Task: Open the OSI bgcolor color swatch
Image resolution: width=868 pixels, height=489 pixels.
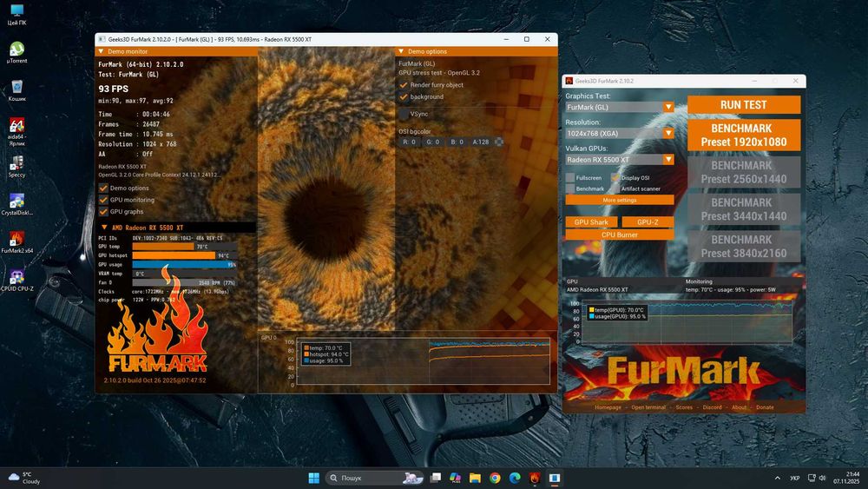Action: [499, 142]
